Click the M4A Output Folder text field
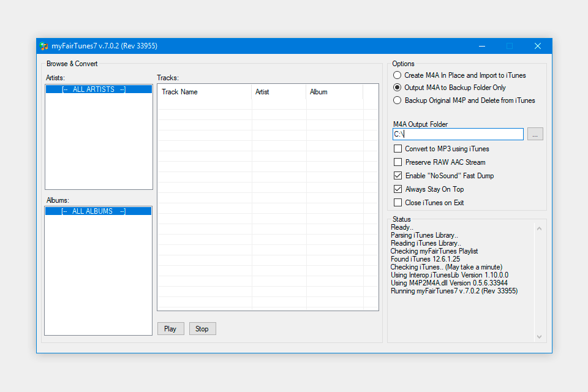This screenshot has height=392, width=588. click(x=458, y=134)
